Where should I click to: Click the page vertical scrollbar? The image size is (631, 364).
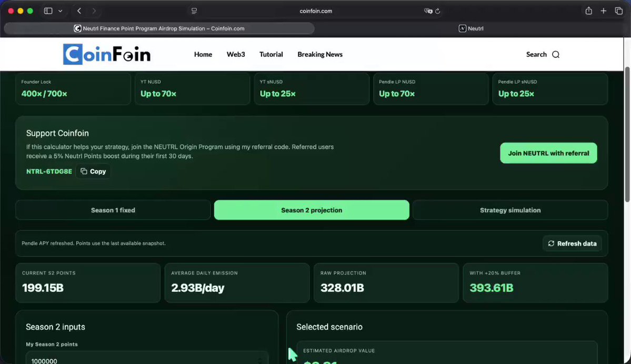click(627, 135)
